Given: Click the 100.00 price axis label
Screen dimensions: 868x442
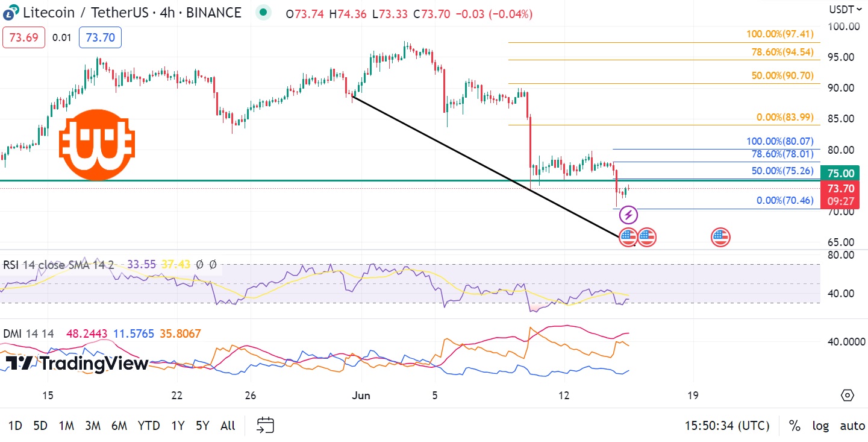Looking at the screenshot, I should [843, 26].
